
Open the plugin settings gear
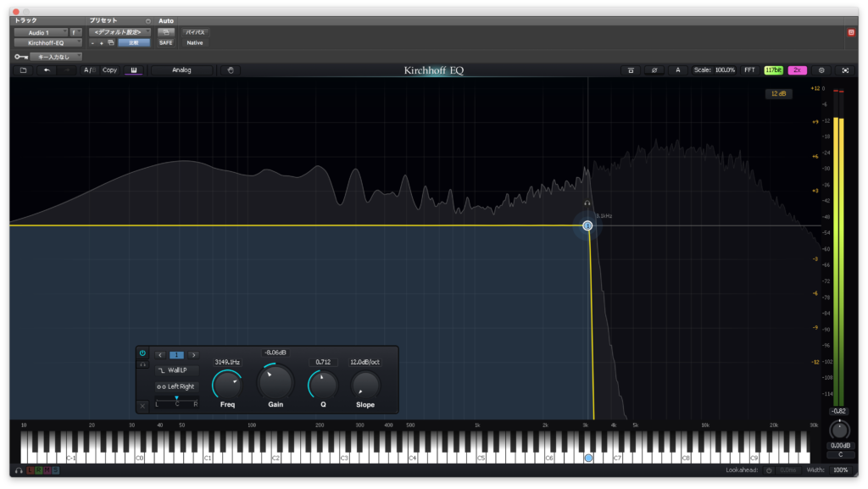[x=821, y=70]
